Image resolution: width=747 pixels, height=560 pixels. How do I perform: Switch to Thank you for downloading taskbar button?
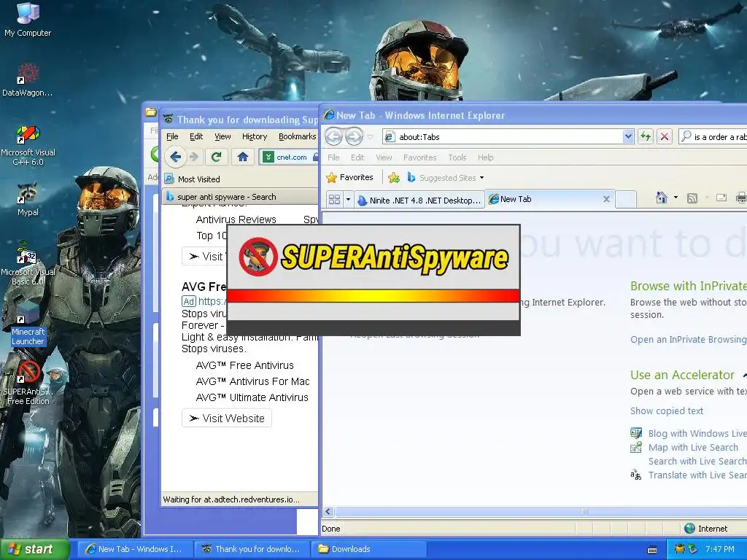pos(252,549)
